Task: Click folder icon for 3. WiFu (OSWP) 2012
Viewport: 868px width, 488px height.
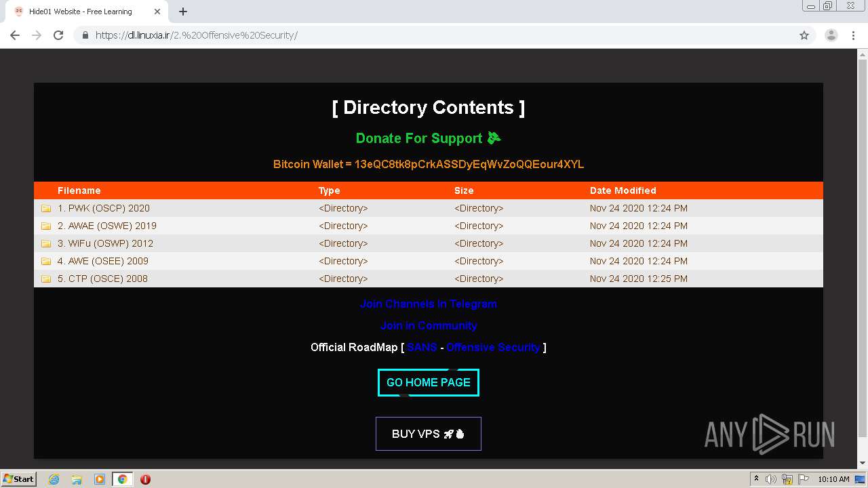Action: [46, 243]
